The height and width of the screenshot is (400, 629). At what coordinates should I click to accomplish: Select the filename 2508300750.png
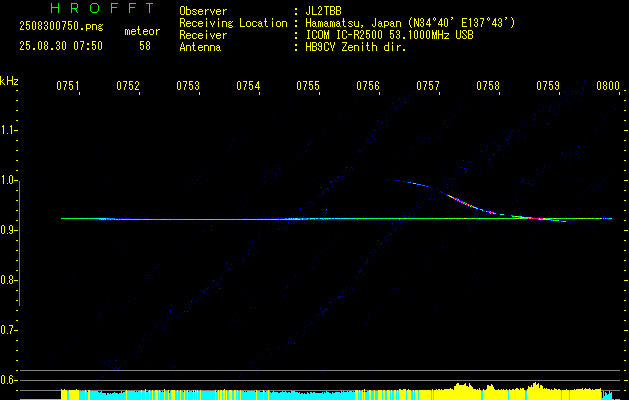point(61,27)
